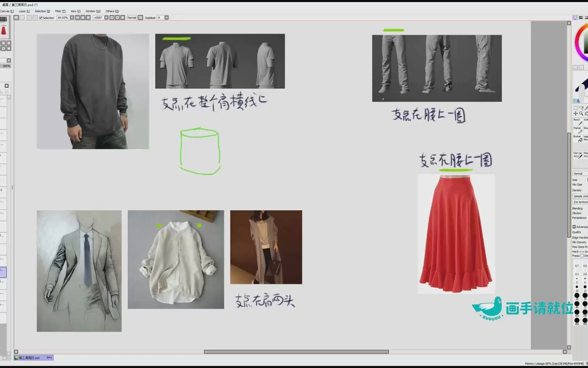This screenshot has height=368, width=588.
Task: Open the zoom percentage dropdown arrow
Action: pyautogui.click(x=72, y=18)
